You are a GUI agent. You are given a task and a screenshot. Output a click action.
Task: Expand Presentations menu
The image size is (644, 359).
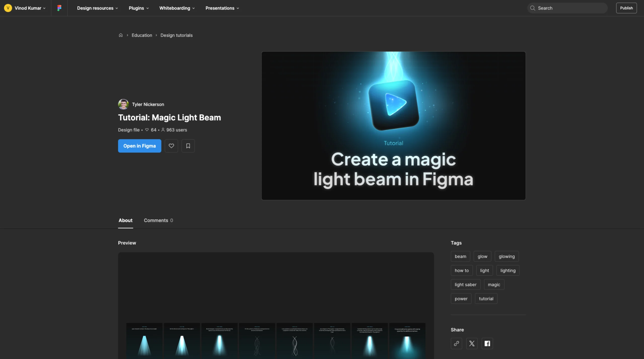(222, 8)
